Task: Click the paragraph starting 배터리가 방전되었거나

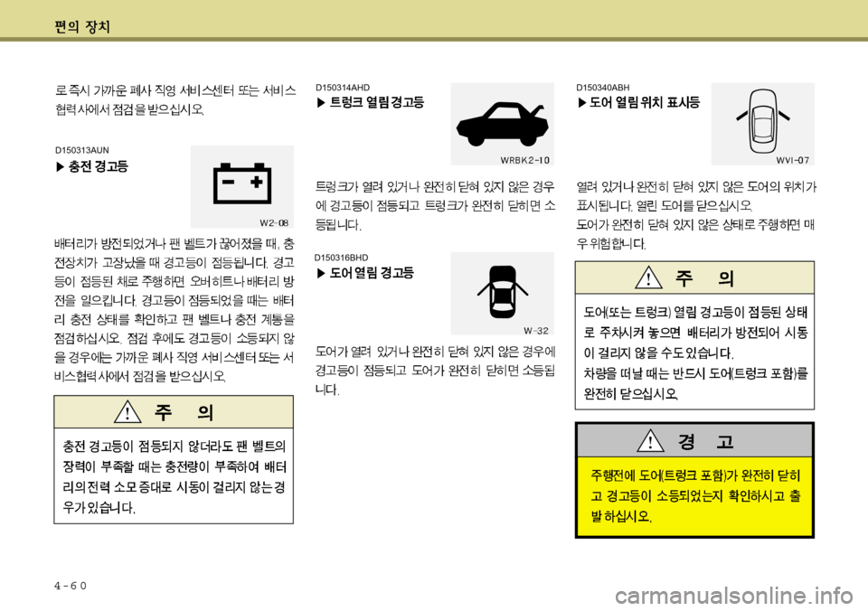Action: (175, 311)
